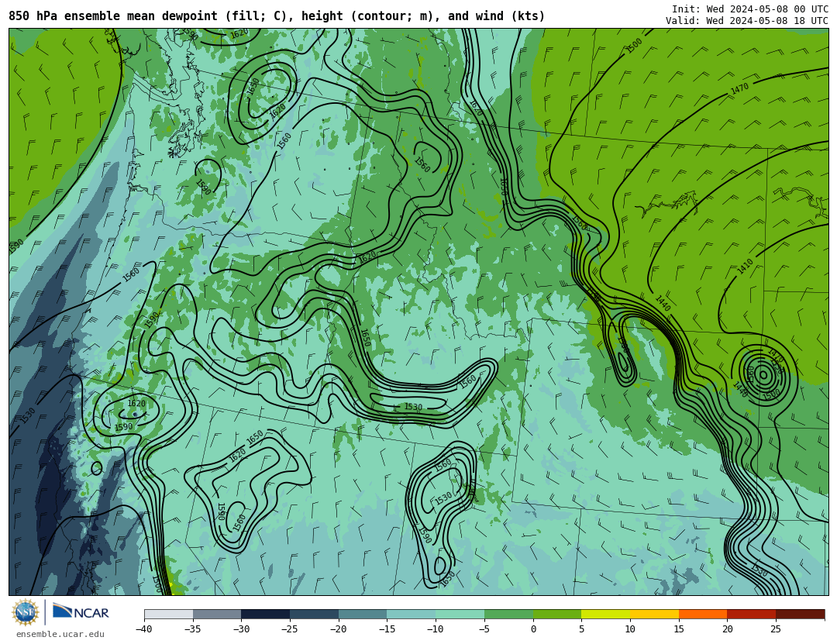Select the dark brown swatch above 25
This screenshot has height=644, width=837.
800,614
